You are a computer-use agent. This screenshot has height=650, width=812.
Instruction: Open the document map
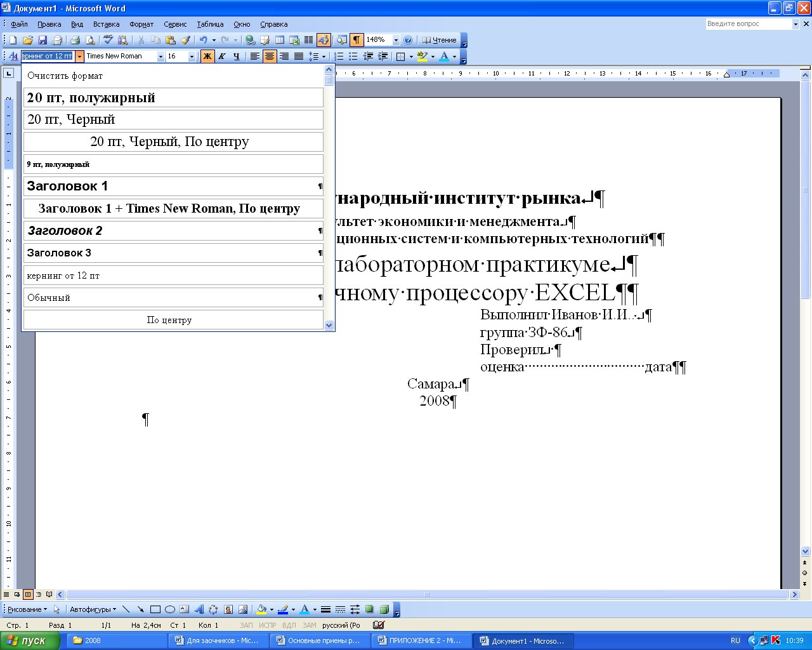point(341,40)
